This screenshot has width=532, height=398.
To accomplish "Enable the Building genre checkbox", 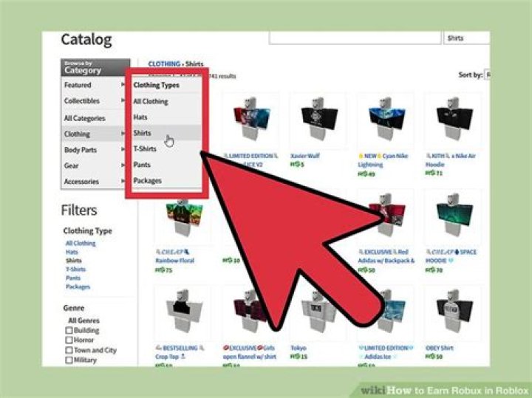I will point(69,331).
